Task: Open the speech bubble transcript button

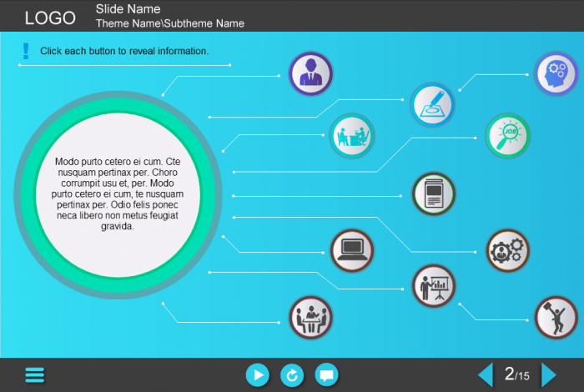Action: [x=327, y=375]
